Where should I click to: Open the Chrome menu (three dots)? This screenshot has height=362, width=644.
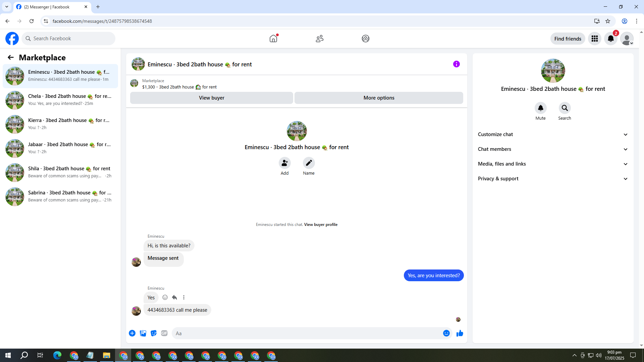click(x=637, y=21)
